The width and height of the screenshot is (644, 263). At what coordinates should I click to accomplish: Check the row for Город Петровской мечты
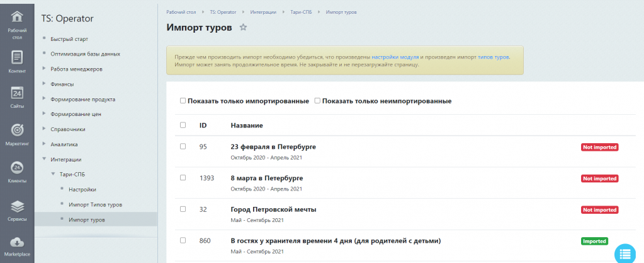click(x=183, y=209)
